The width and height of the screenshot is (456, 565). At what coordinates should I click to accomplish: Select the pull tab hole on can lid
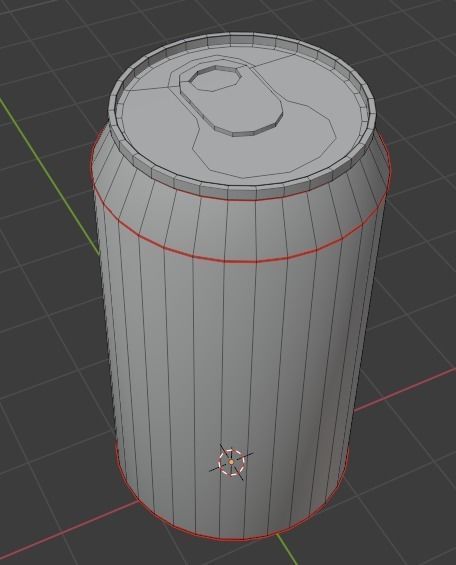[x=216, y=78]
